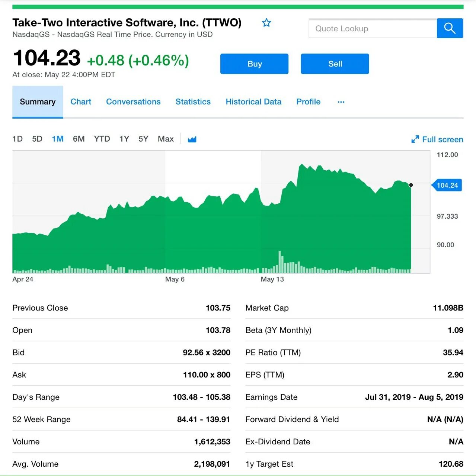Open the Historical Data tab

pyautogui.click(x=253, y=102)
